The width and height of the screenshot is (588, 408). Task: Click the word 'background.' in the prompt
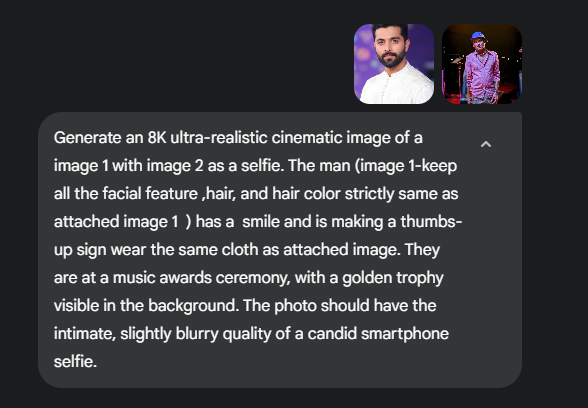[194, 306]
